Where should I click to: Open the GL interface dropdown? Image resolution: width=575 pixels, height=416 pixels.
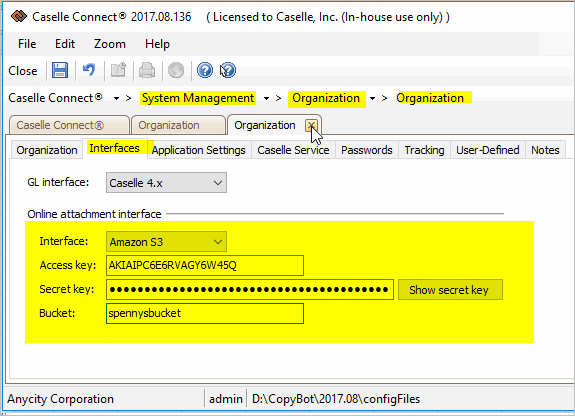pos(166,183)
